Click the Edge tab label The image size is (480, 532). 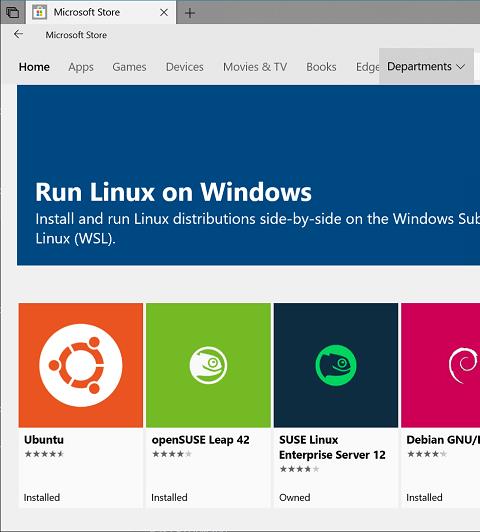(x=367, y=67)
